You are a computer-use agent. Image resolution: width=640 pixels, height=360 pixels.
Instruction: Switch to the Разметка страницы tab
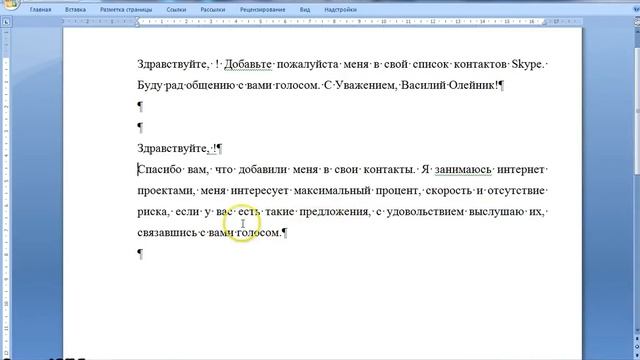(x=126, y=9)
